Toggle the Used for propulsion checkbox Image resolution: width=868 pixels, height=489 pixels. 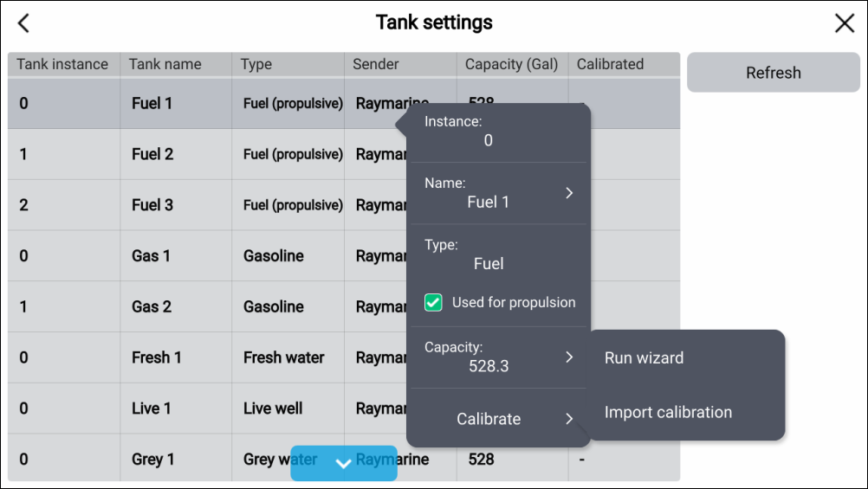click(x=434, y=303)
